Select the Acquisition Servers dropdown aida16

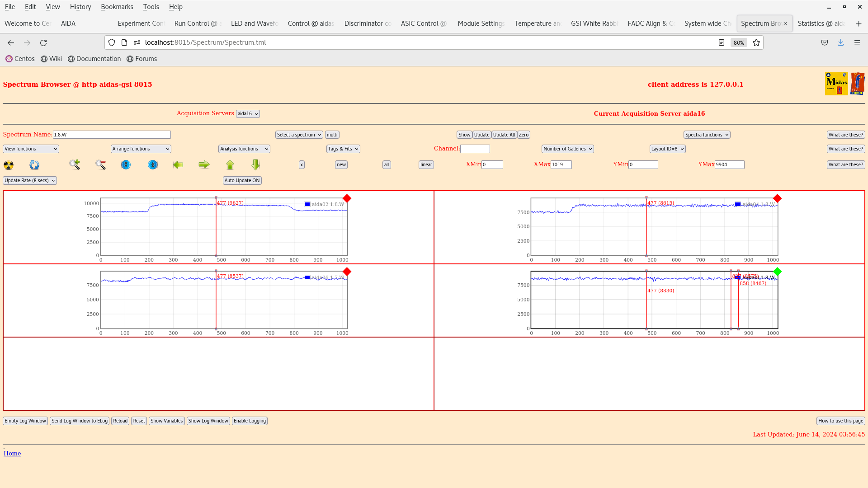(x=248, y=113)
